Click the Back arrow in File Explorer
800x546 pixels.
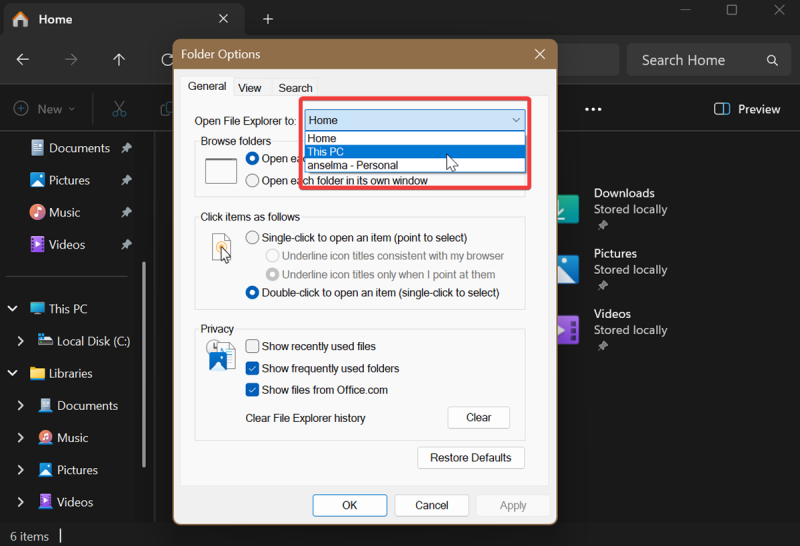[x=22, y=60]
